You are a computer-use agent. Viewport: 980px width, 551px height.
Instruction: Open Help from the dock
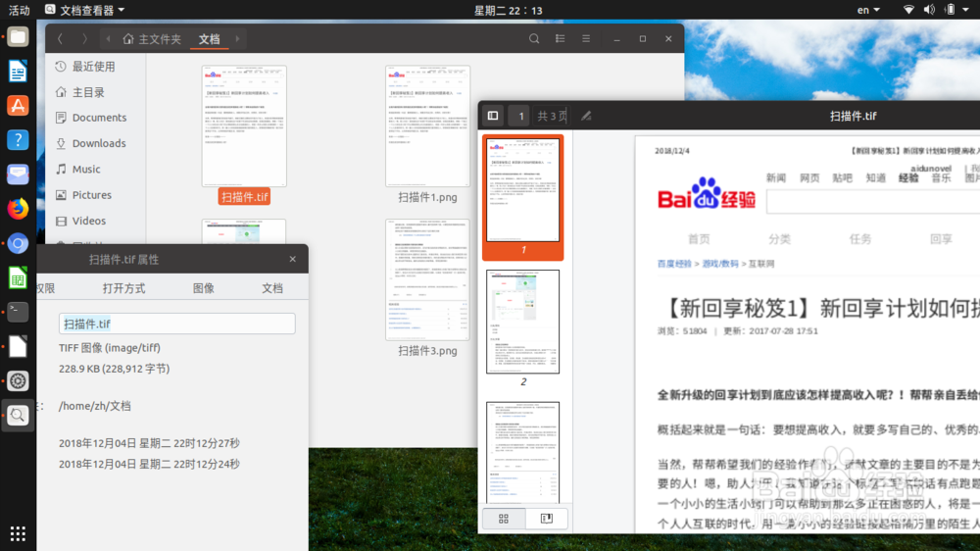[x=18, y=140]
